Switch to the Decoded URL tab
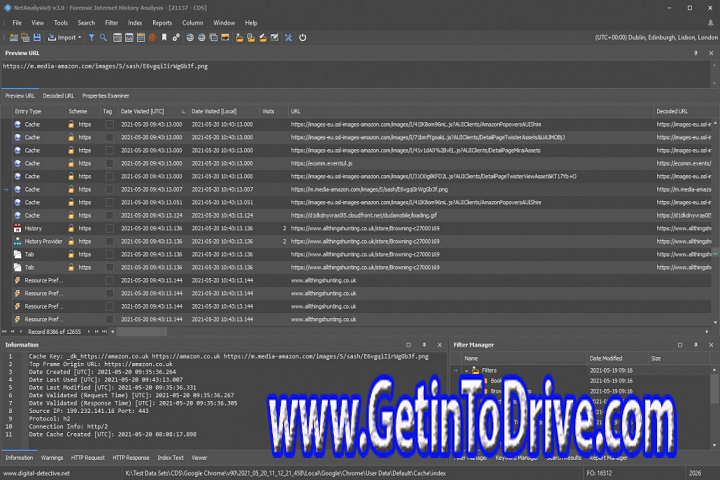Image resolution: width=720 pixels, height=480 pixels. [58, 96]
